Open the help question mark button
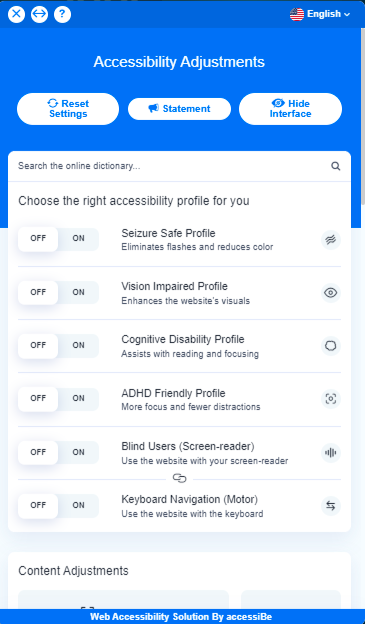Image resolution: width=365 pixels, height=624 pixels. click(62, 14)
